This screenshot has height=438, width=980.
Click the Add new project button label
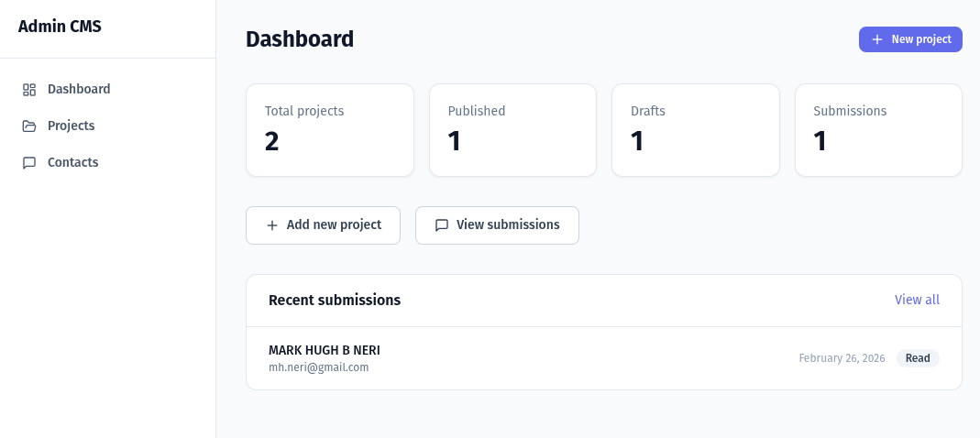click(x=334, y=224)
